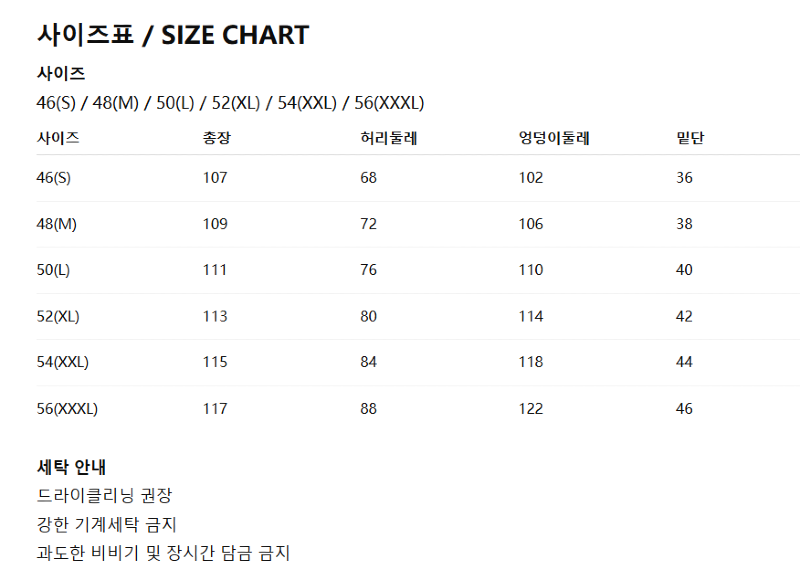Select the 엉덩이둘레 value 122

pyautogui.click(x=530, y=408)
